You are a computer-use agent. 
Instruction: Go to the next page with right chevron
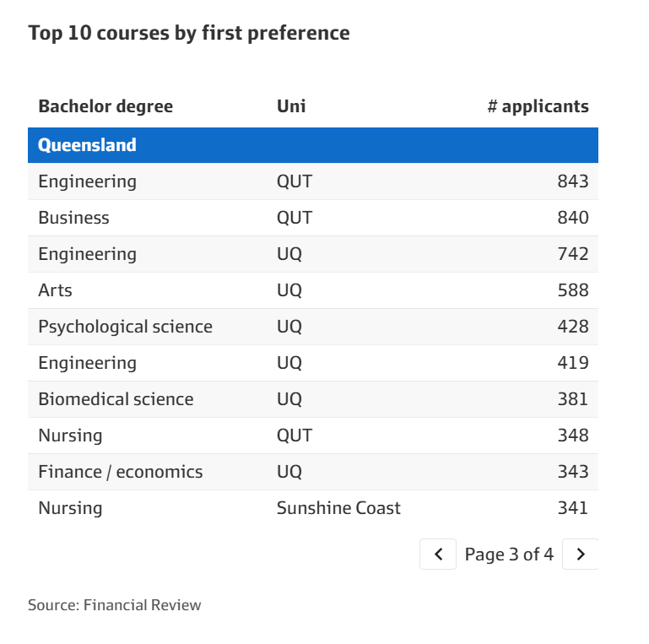pyautogui.click(x=580, y=555)
